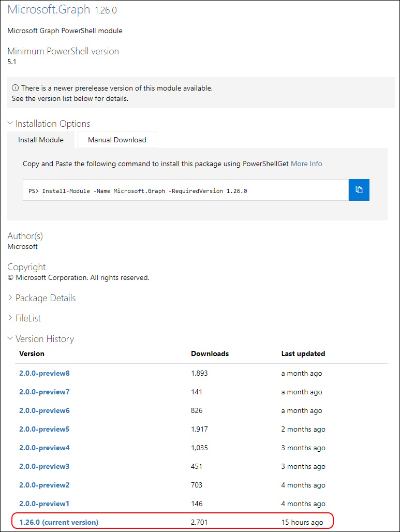The width and height of the screenshot is (400, 532).
Task: Click the 15 hours ago entry
Action: coord(302,522)
